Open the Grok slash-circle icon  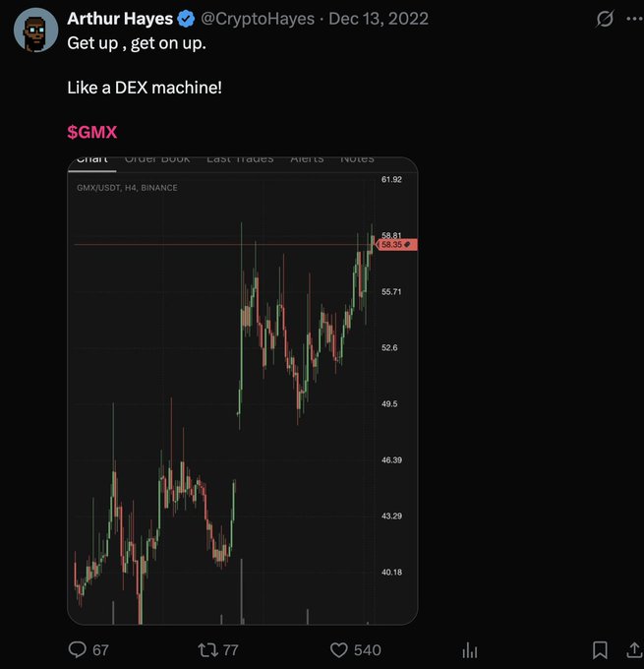pos(605,19)
